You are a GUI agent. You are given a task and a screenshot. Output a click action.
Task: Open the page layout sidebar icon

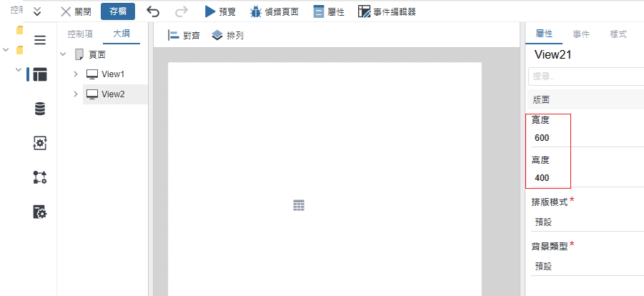[40, 74]
